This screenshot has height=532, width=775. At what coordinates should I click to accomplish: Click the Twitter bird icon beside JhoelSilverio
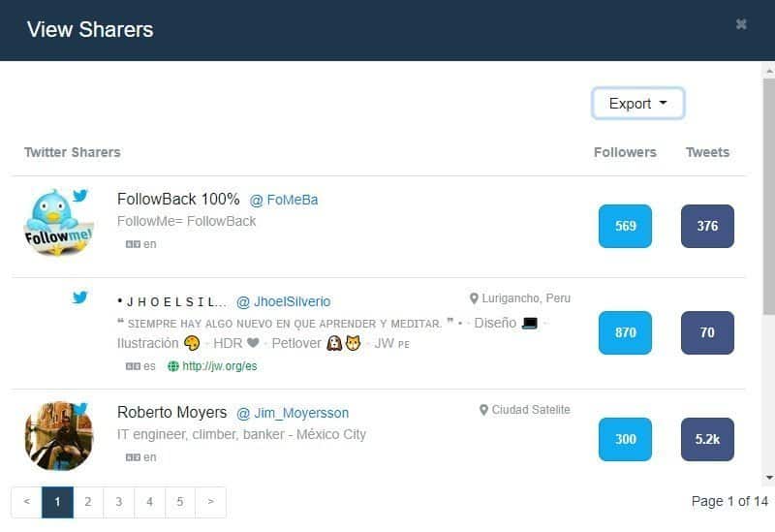(80, 297)
